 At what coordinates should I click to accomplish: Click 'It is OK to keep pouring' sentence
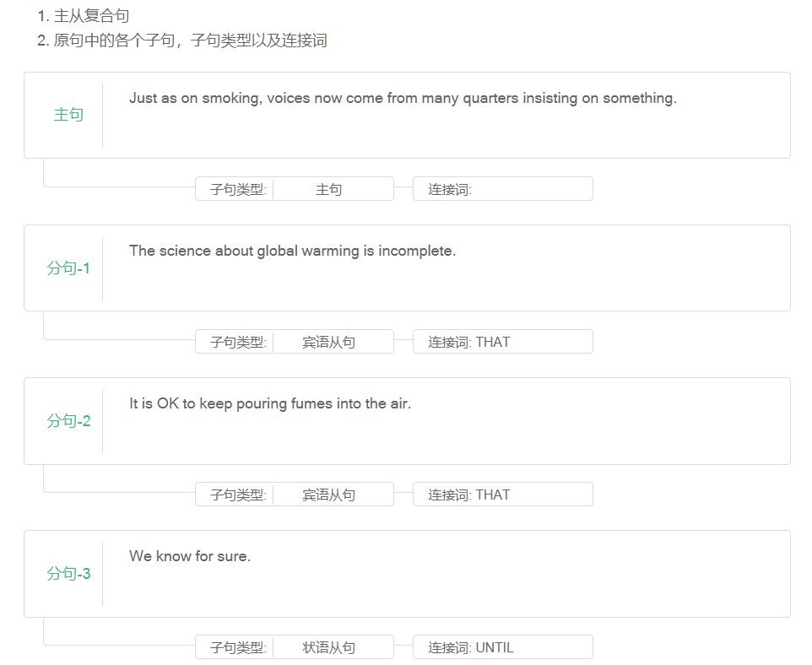point(269,403)
